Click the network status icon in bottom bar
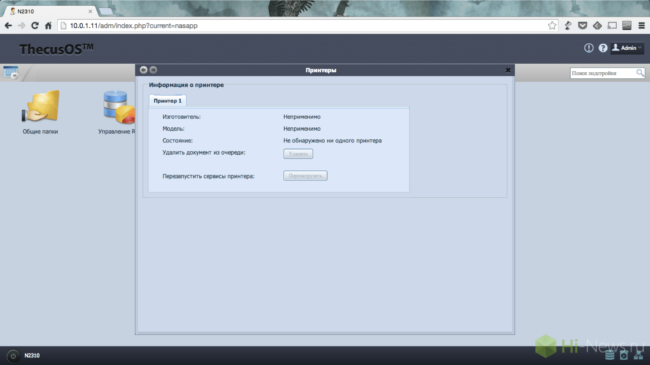The image size is (650, 365). coord(638,355)
